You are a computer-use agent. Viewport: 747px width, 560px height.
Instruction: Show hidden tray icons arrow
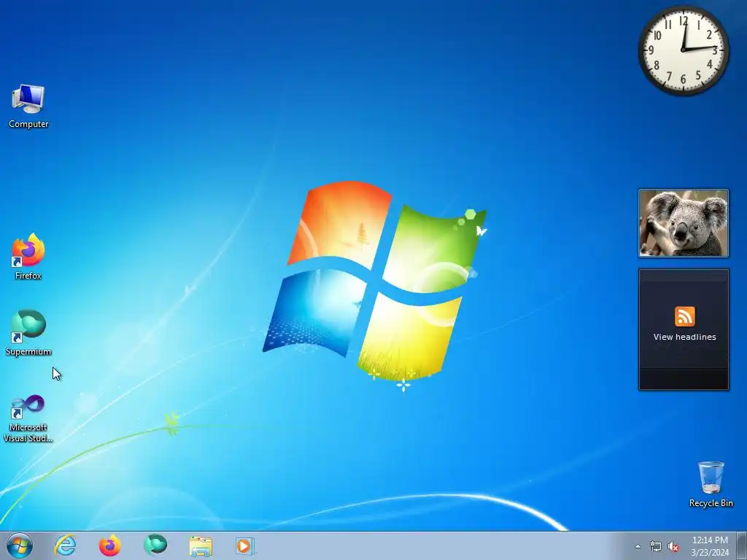point(638,546)
